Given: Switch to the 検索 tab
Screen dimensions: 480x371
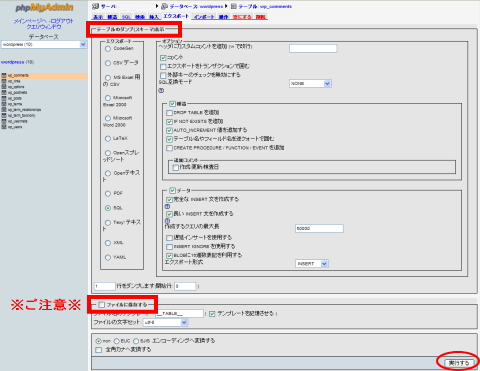Looking at the screenshot, I should click(x=140, y=17).
